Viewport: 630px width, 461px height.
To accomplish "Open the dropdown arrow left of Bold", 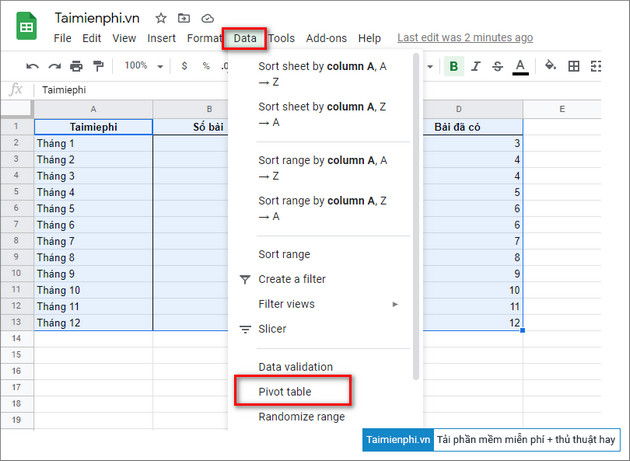I will coord(430,67).
